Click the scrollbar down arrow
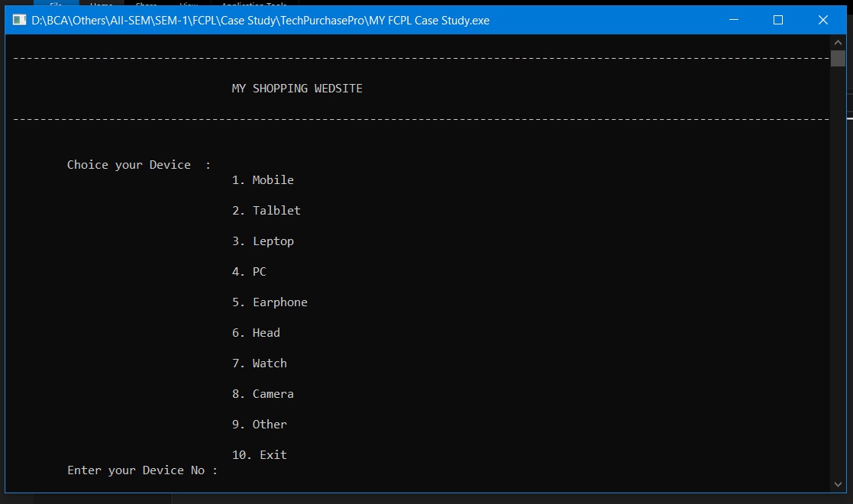Screen dimensions: 853x504 [x=838, y=485]
